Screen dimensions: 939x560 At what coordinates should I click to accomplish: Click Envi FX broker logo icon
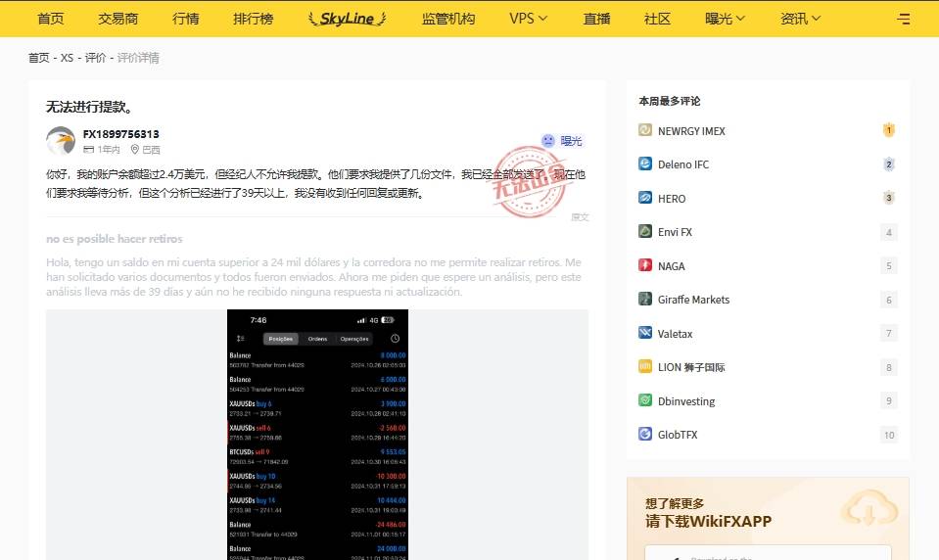coord(645,231)
